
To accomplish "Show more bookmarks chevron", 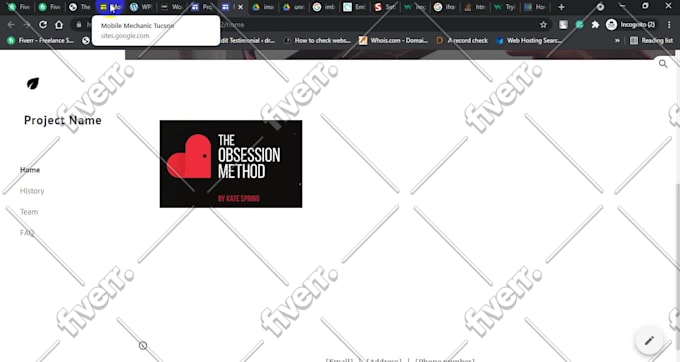I will [x=617, y=40].
